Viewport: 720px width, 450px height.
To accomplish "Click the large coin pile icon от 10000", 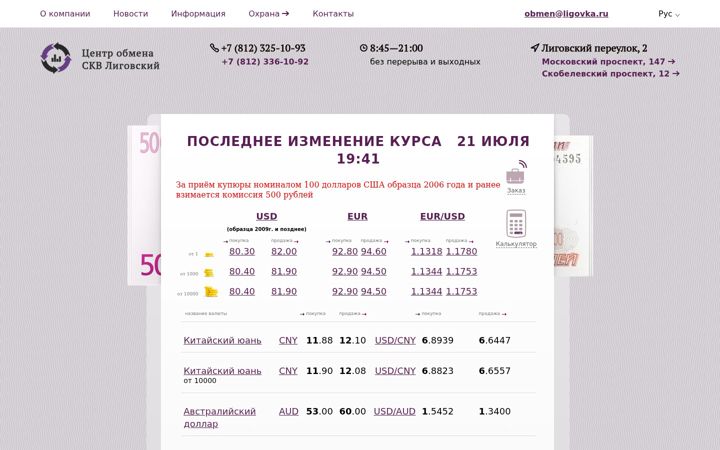I will pos(211,292).
